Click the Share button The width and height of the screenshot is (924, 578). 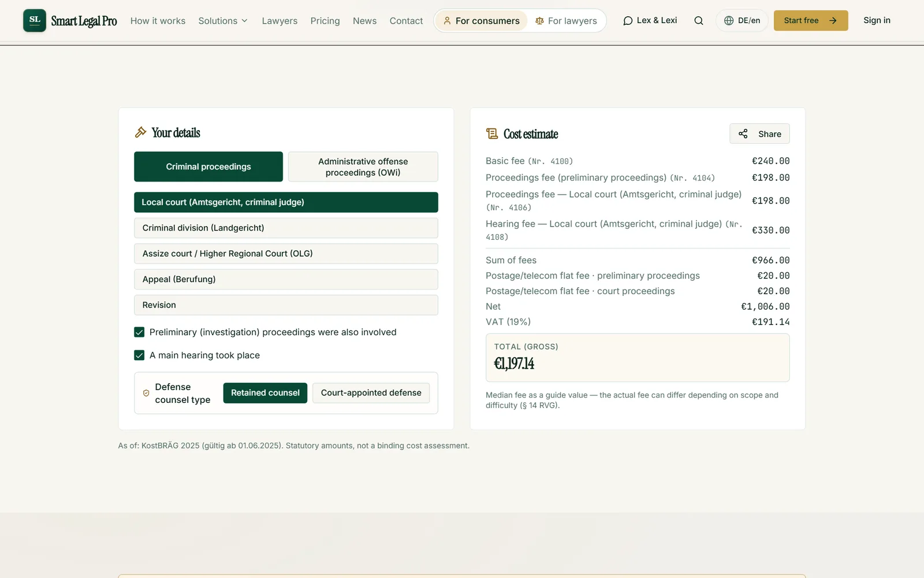click(x=759, y=134)
